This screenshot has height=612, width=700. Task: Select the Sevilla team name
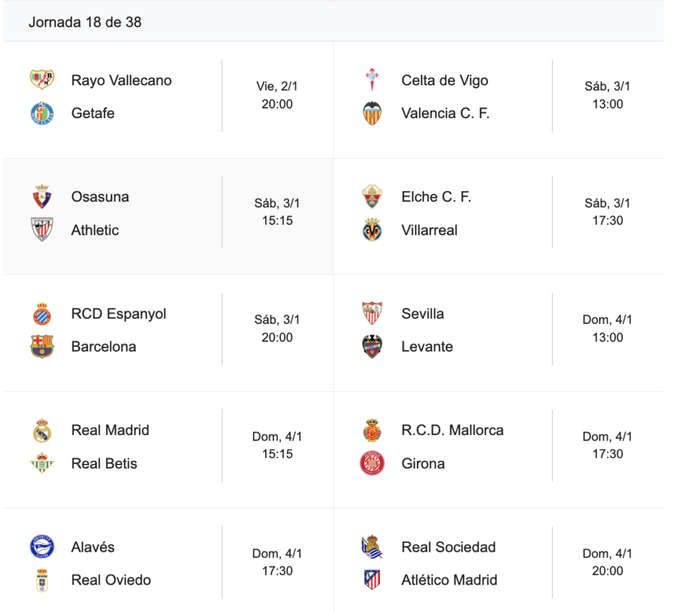point(422,314)
